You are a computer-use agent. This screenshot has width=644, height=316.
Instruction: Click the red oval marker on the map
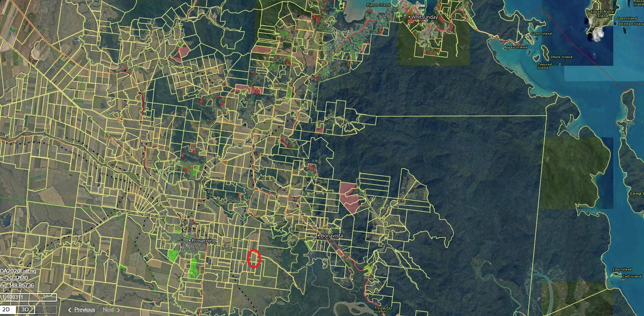coord(254,259)
